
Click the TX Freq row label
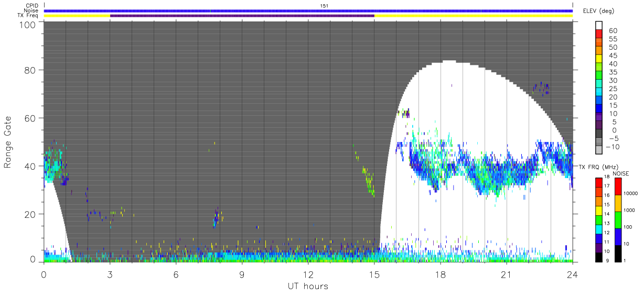(29, 15)
